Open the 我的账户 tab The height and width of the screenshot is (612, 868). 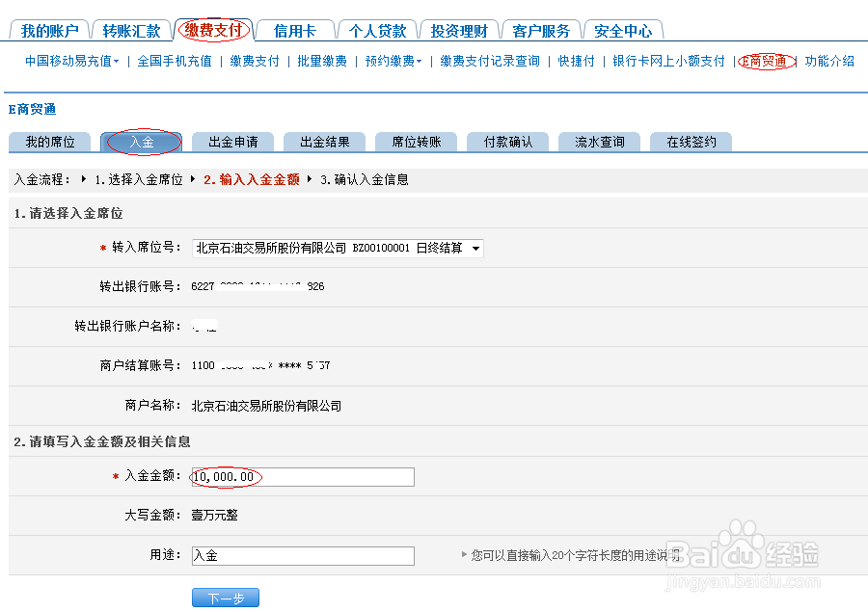[x=48, y=29]
